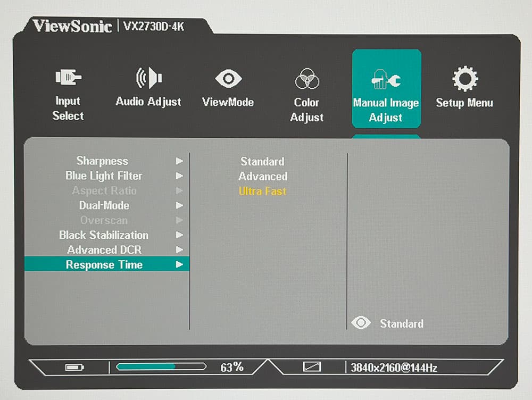Click the contrast icon beside the resolution
Viewport: 532px width, 400px height.
[x=312, y=367]
